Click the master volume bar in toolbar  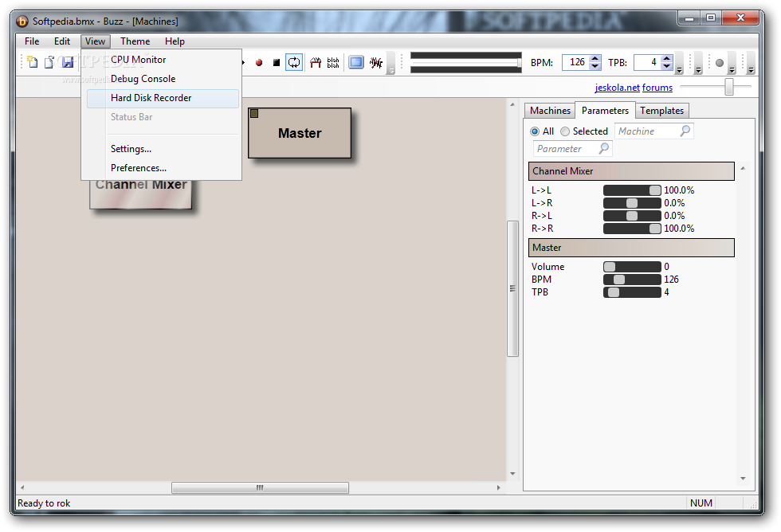click(x=465, y=63)
